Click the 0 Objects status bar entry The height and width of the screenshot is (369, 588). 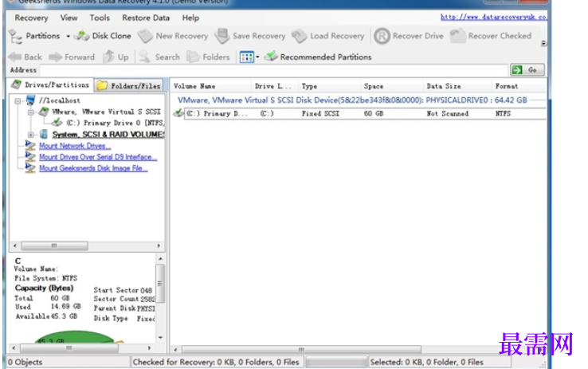(25, 363)
